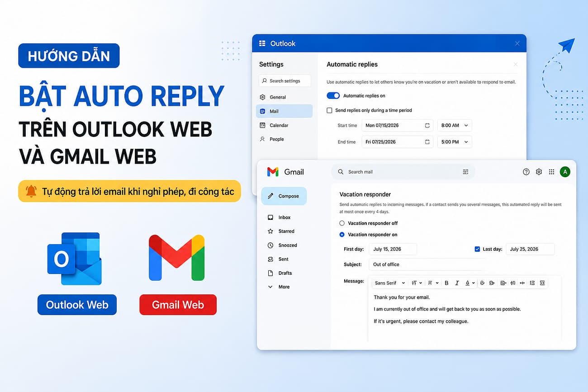Click the Mail icon in Outlook settings sidebar
The height and width of the screenshot is (392, 588).
click(x=262, y=111)
